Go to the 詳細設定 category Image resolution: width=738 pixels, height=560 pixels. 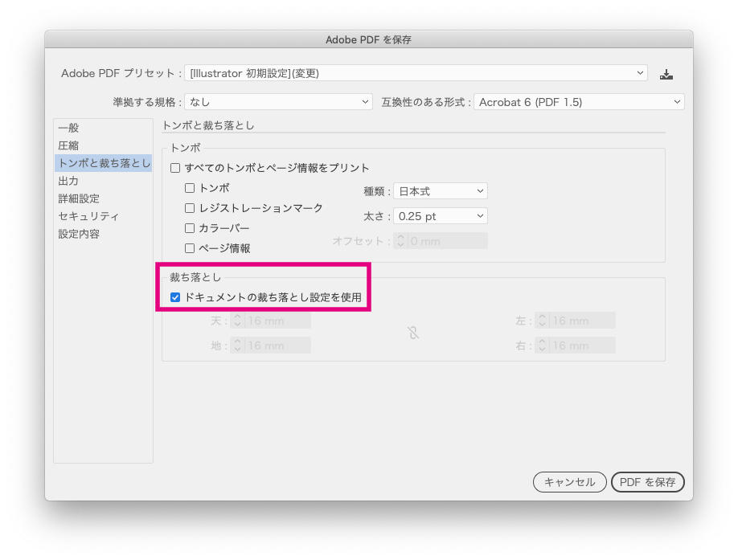(x=103, y=198)
